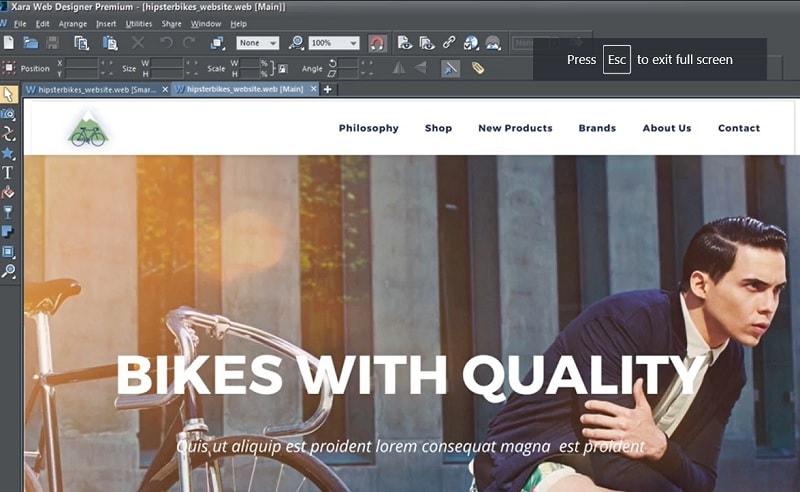The image size is (800, 492).
Task: Redo the last undone action
Action: click(x=189, y=42)
